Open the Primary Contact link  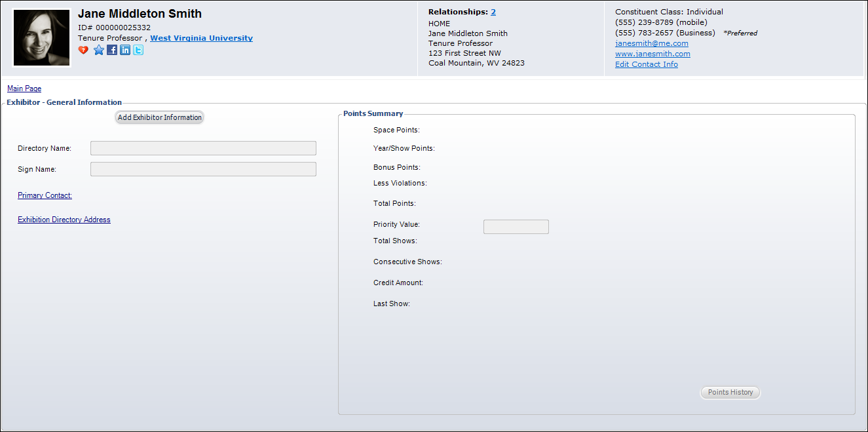click(45, 195)
